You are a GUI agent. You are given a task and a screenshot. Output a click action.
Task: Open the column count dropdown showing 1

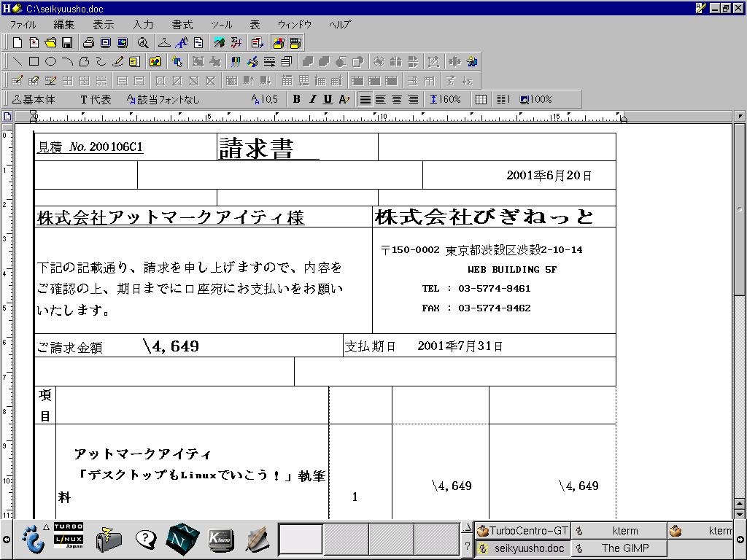coord(503,99)
